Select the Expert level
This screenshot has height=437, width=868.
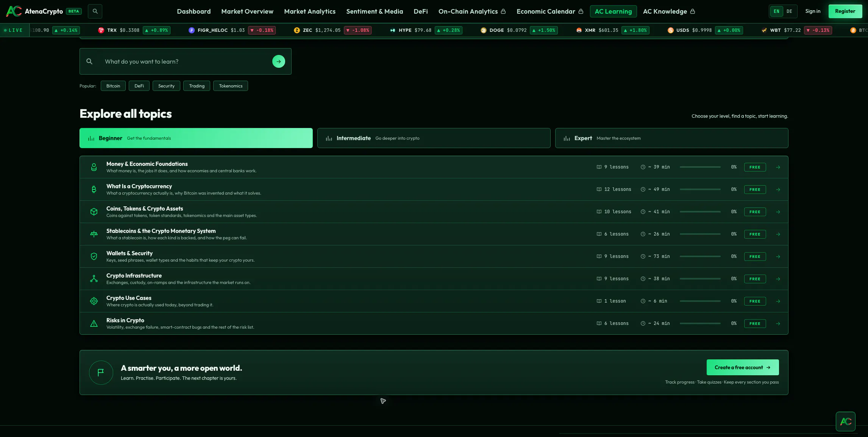[672, 138]
